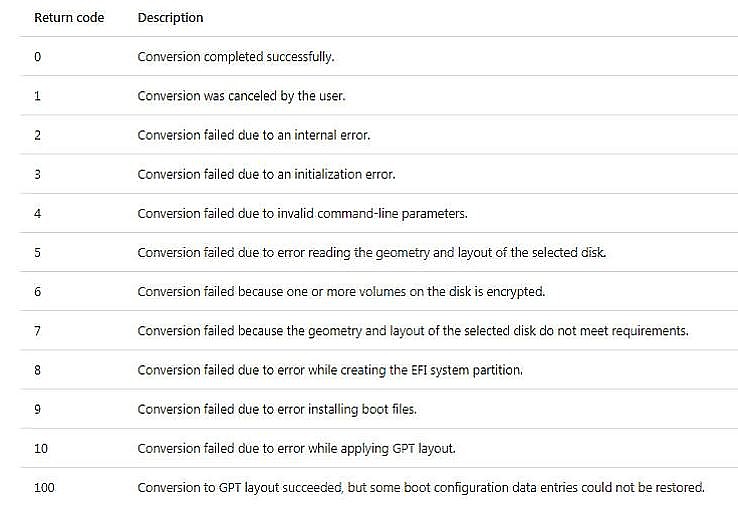The image size is (738, 507).
Task: Select return code 9 cell
Action: click(x=38, y=409)
